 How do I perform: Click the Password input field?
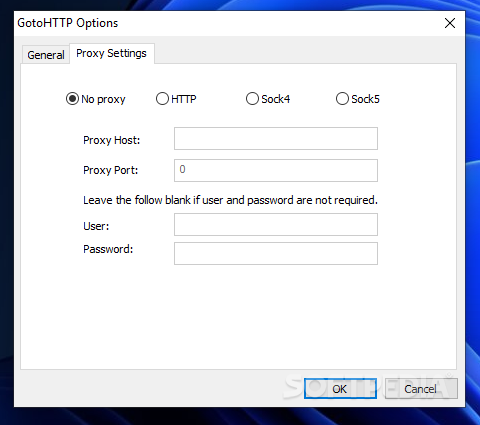coord(276,254)
